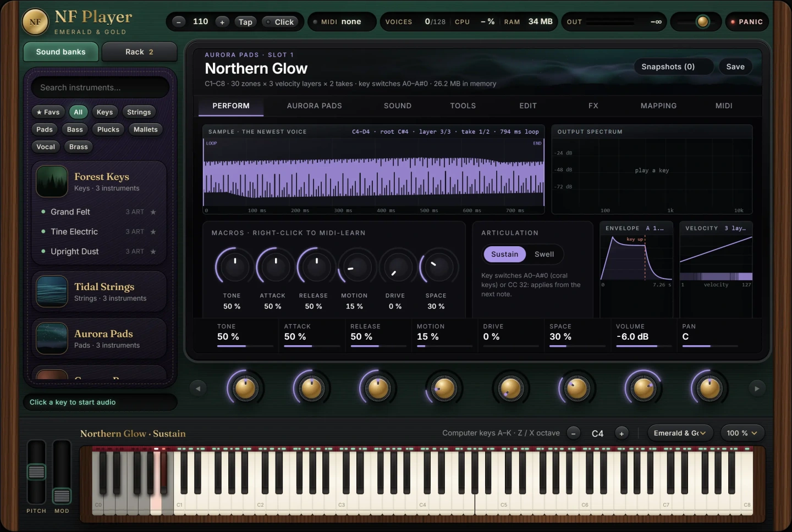The width and height of the screenshot is (792, 532).
Task: Raise keyboard octave with plus button
Action: point(621,433)
